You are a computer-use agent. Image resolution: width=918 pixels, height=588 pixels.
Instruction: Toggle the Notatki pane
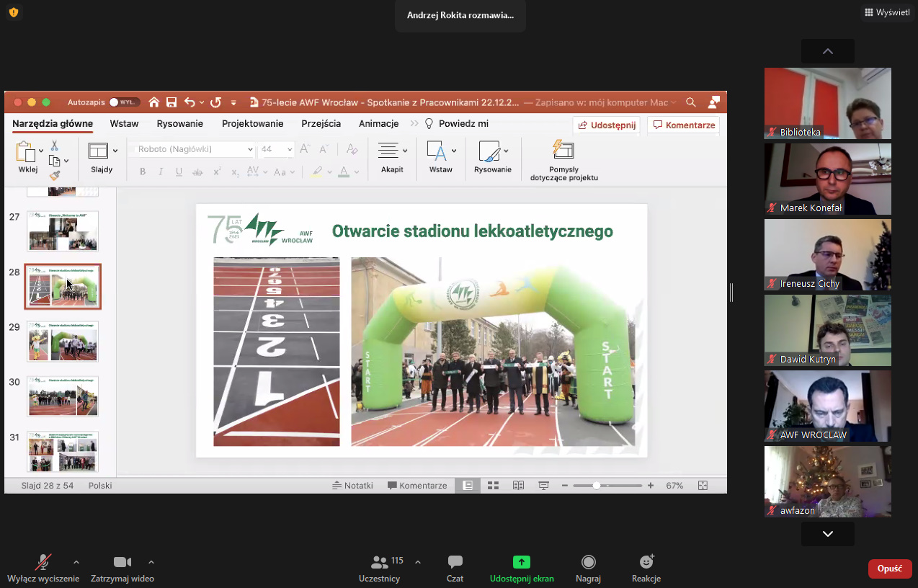tap(352, 486)
